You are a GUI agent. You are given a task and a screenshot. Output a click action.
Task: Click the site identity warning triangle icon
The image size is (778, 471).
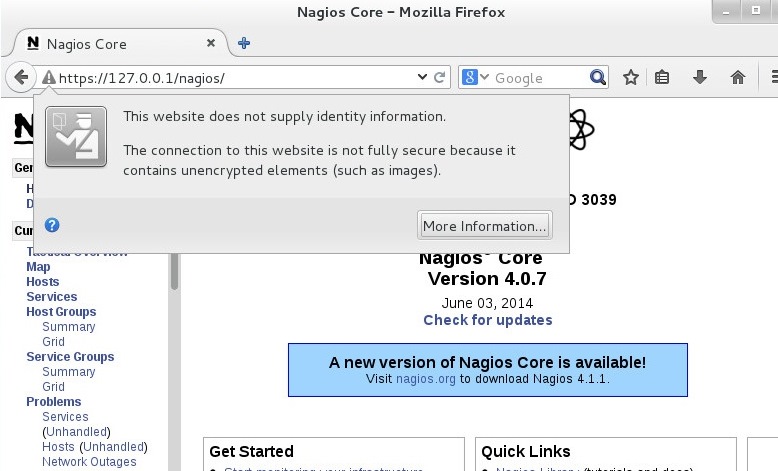[x=48, y=78]
